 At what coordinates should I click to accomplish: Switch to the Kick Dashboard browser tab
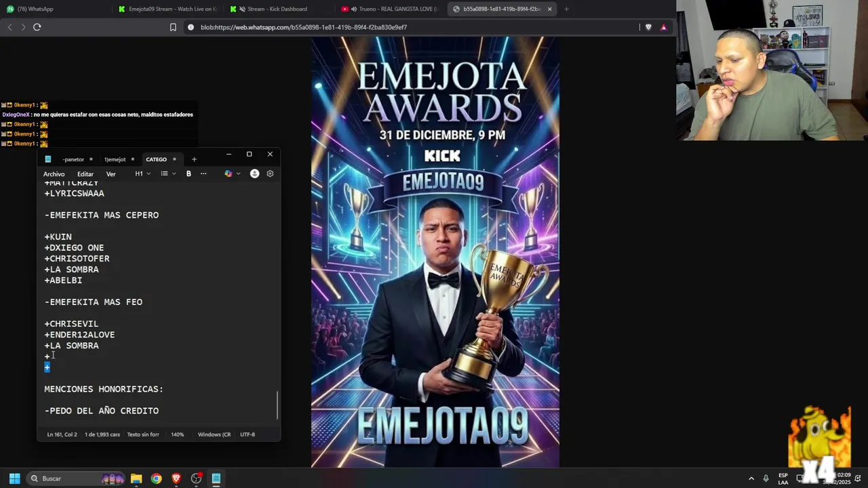pyautogui.click(x=278, y=9)
